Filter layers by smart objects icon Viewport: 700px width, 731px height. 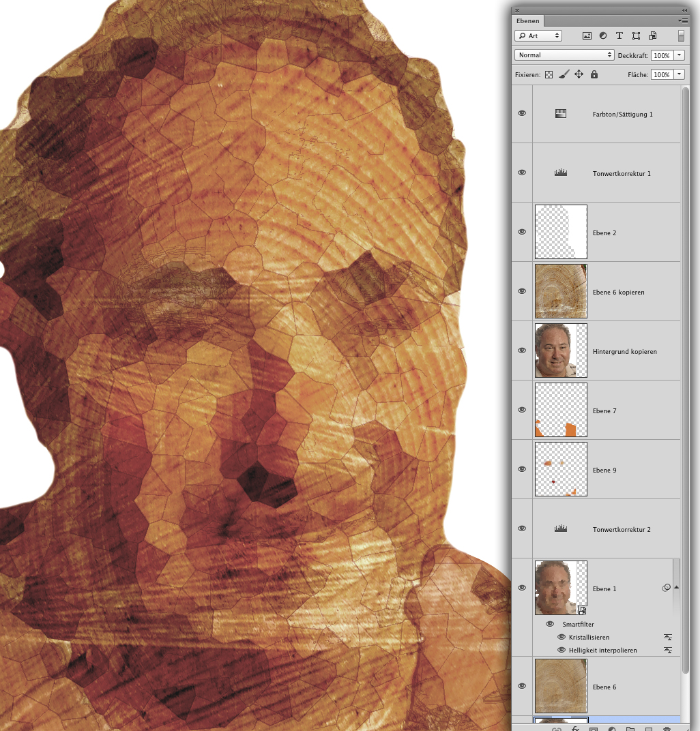653,36
